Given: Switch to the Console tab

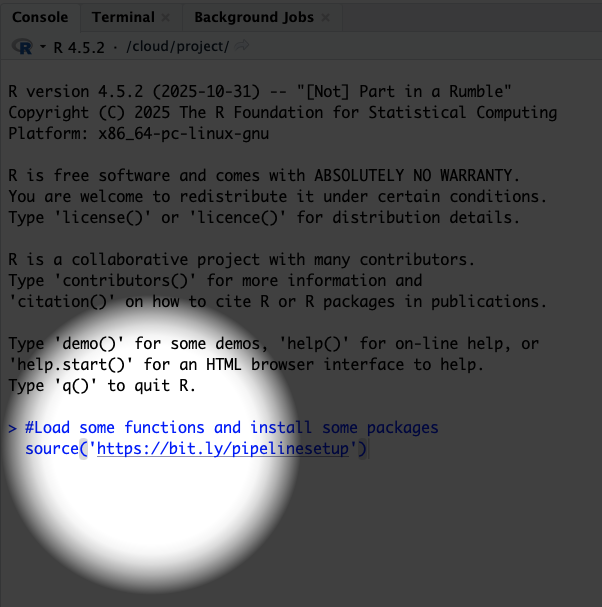Looking at the screenshot, I should coord(40,17).
